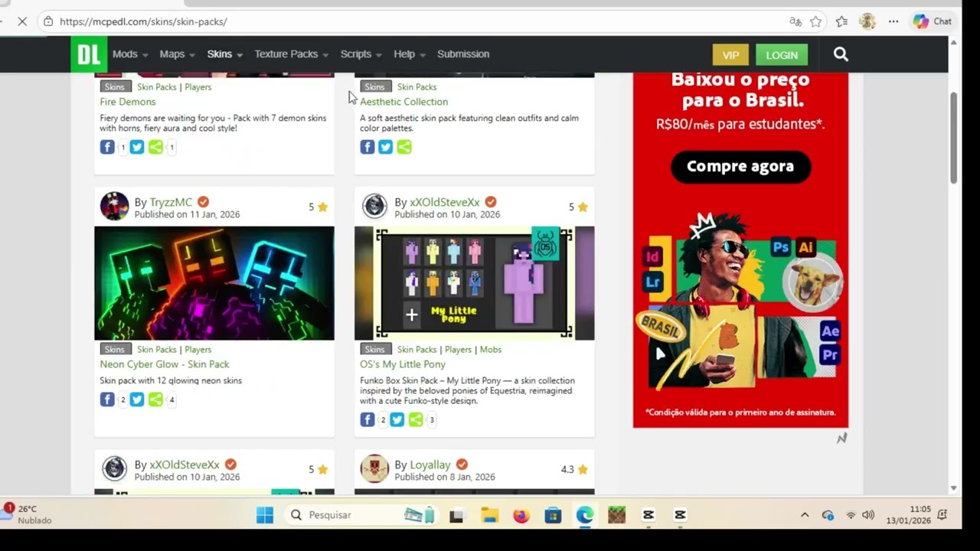Open the browser translate icon

coord(795,21)
